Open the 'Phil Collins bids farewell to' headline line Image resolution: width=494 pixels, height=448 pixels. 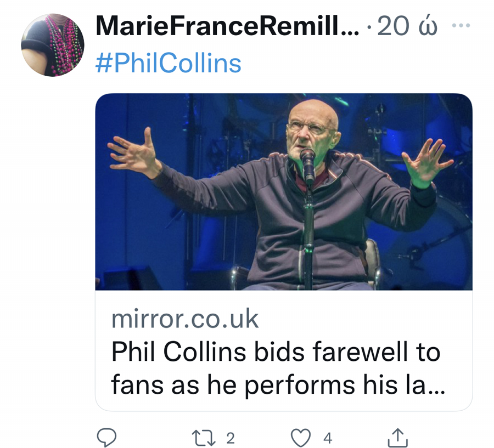coord(276,351)
